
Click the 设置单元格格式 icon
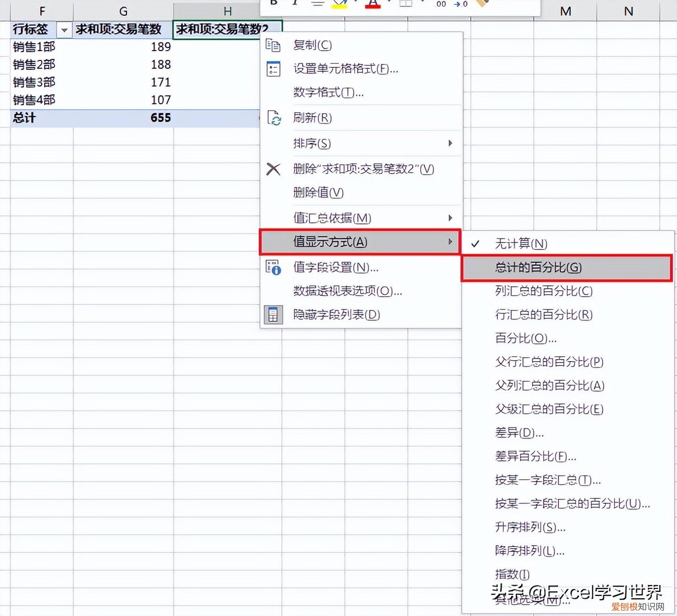pyautogui.click(x=274, y=69)
